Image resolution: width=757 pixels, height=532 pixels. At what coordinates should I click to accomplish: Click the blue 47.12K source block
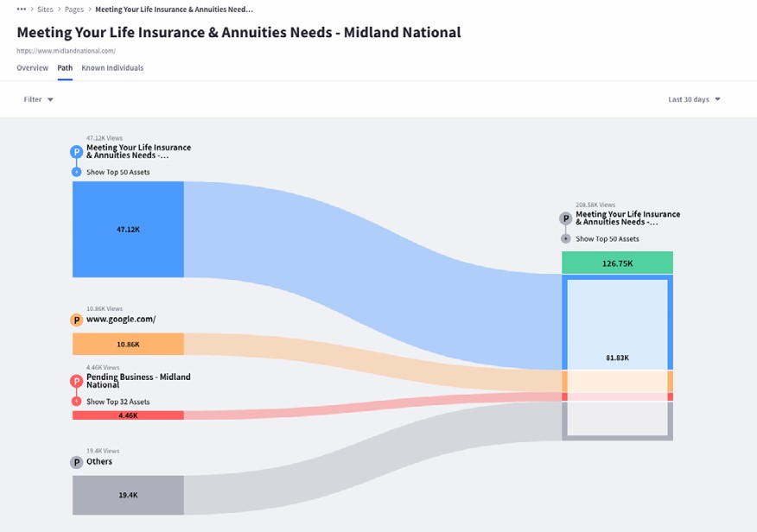[128, 230]
